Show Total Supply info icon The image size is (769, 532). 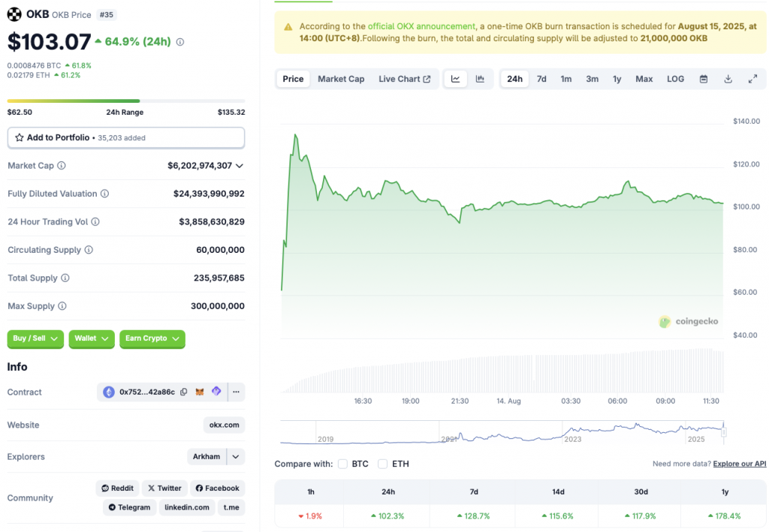tap(65, 278)
